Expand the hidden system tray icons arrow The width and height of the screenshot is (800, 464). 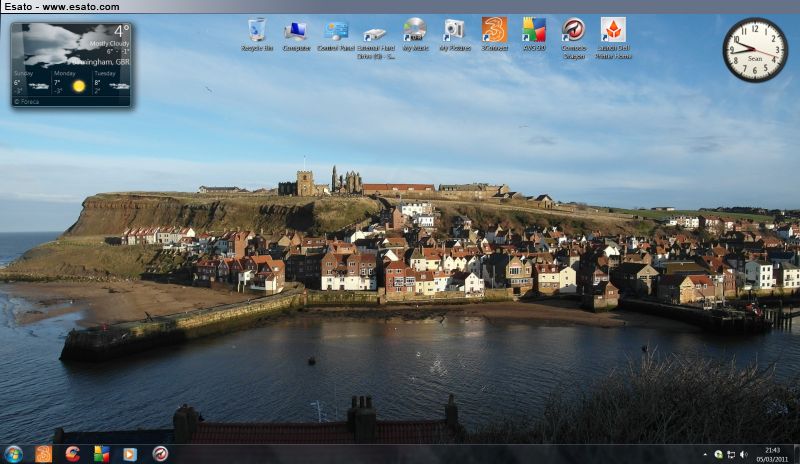tap(705, 454)
